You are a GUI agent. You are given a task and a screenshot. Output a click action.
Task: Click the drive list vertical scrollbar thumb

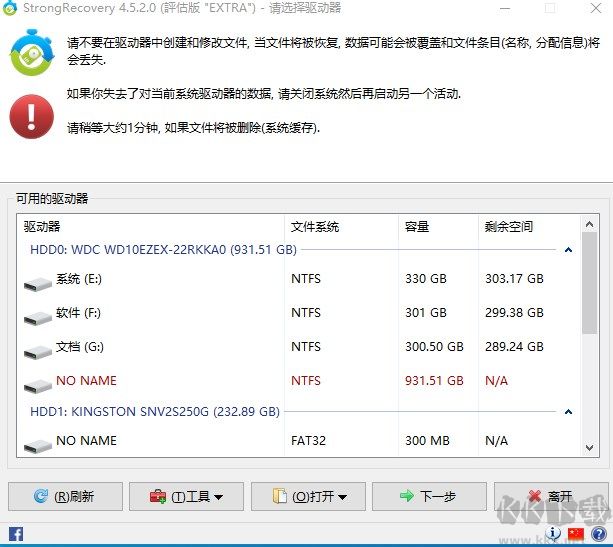point(590,283)
